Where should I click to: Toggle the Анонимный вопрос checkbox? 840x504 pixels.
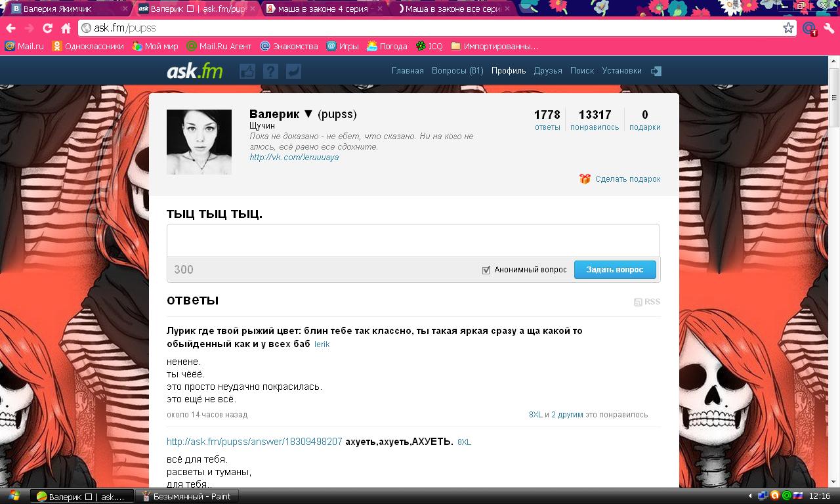point(486,270)
